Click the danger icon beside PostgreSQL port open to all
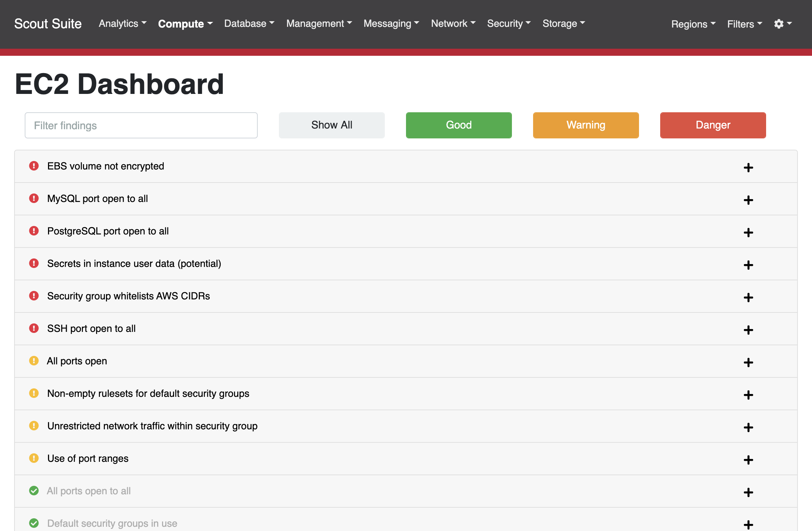812x531 pixels. [34, 231]
